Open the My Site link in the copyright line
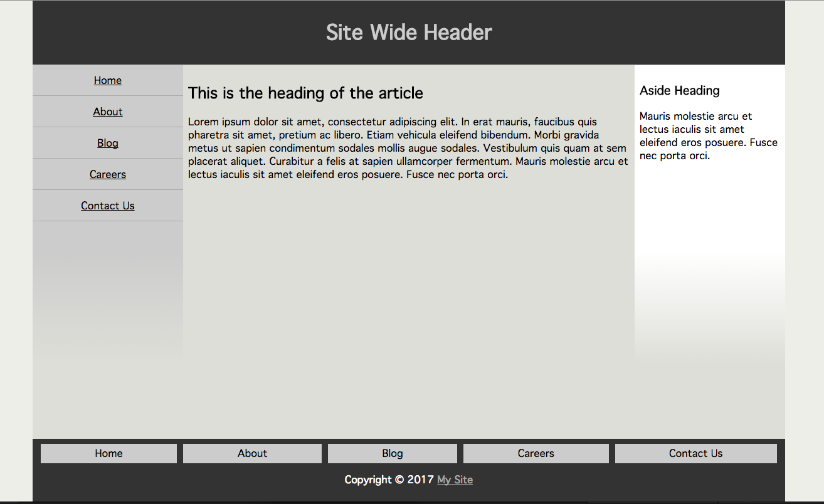The image size is (824, 504). click(455, 480)
